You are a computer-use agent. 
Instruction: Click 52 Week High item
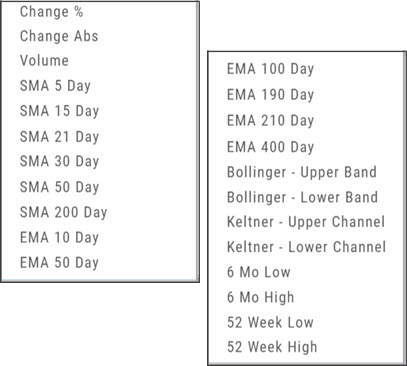[x=272, y=347]
